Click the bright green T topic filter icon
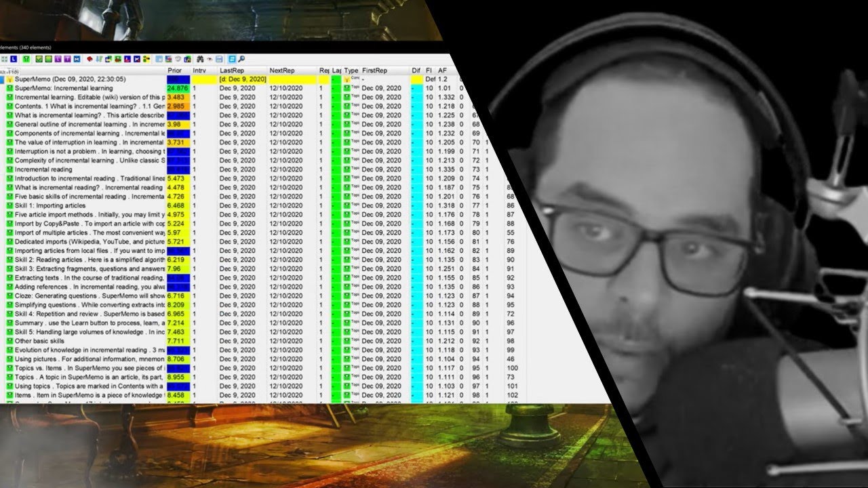 point(26,60)
